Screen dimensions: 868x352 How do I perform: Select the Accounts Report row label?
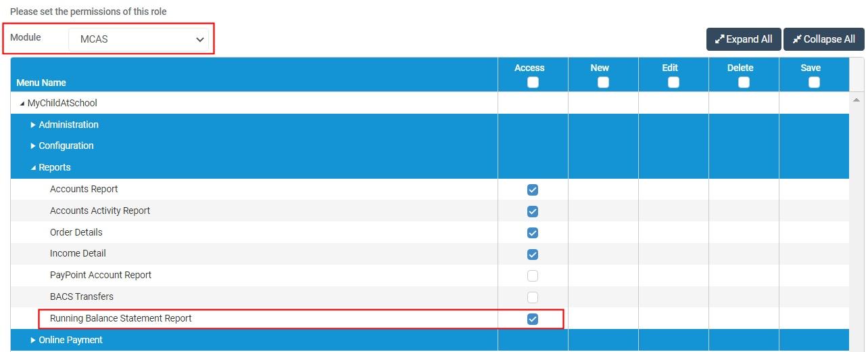point(84,189)
